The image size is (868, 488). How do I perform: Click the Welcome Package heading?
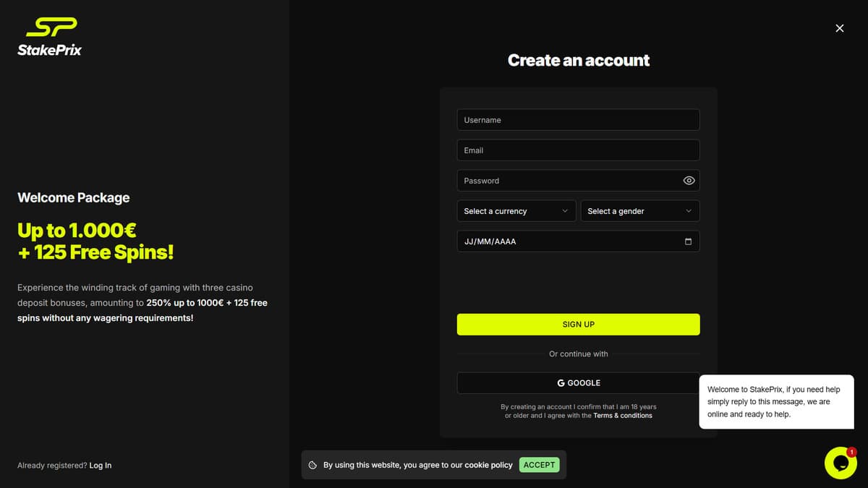[74, 197]
